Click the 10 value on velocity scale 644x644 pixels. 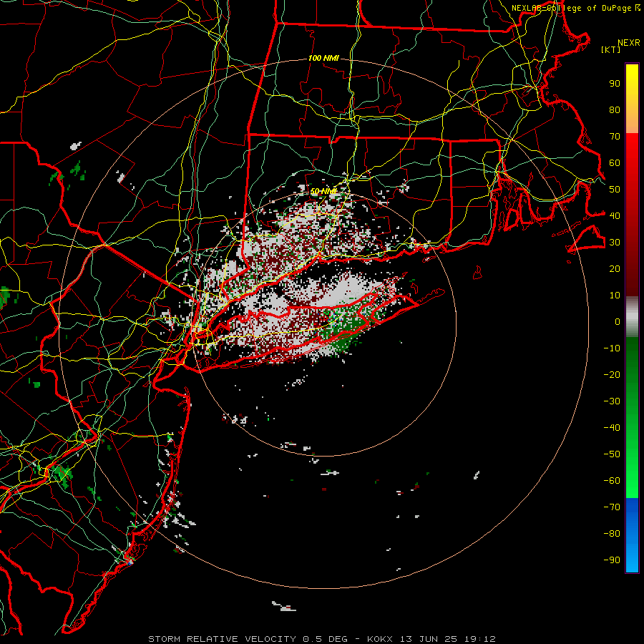click(x=615, y=296)
